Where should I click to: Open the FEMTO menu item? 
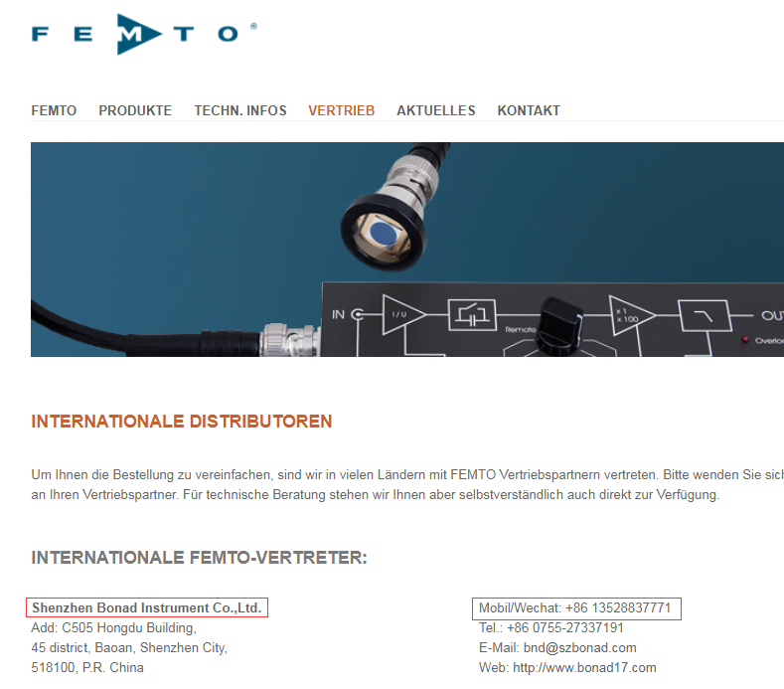54,110
